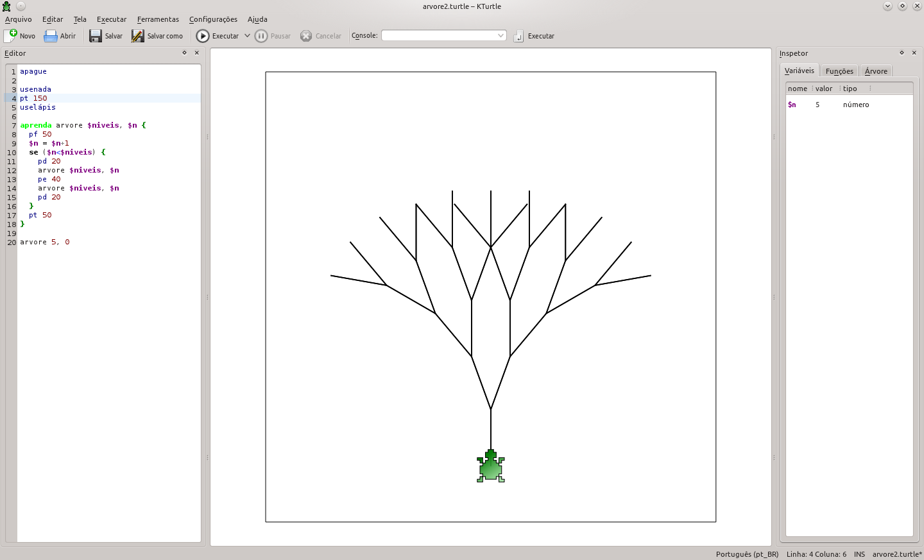Switch to the Variáveis tab

[800, 71]
